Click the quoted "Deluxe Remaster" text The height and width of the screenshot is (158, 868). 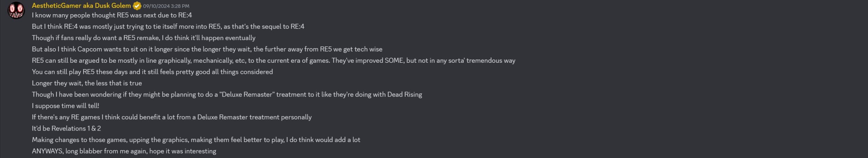pyautogui.click(x=246, y=95)
